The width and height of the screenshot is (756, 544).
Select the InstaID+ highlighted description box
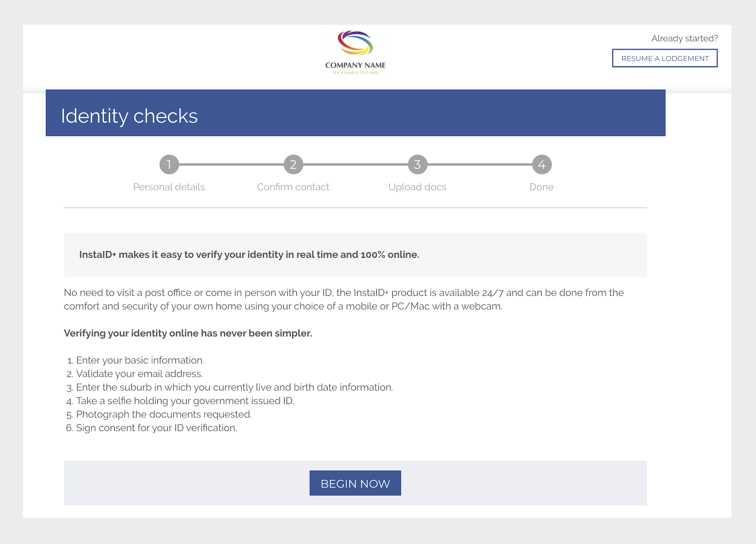tap(355, 254)
